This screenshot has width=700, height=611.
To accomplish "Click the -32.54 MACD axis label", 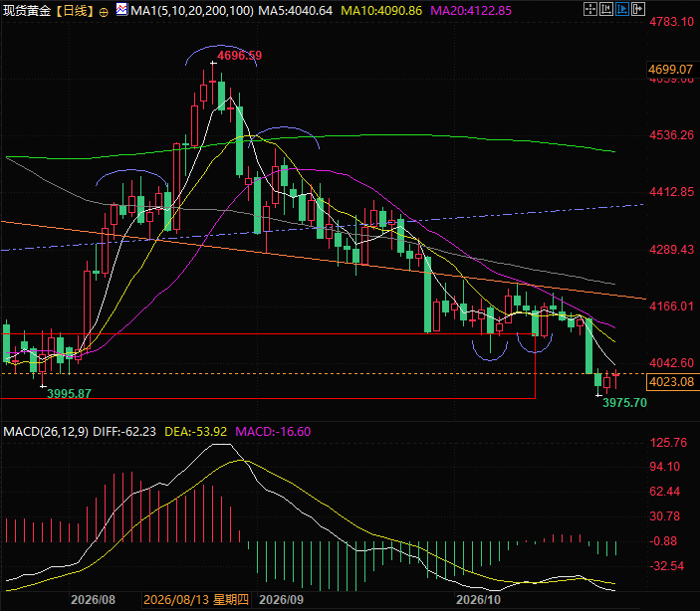I will point(667,566).
